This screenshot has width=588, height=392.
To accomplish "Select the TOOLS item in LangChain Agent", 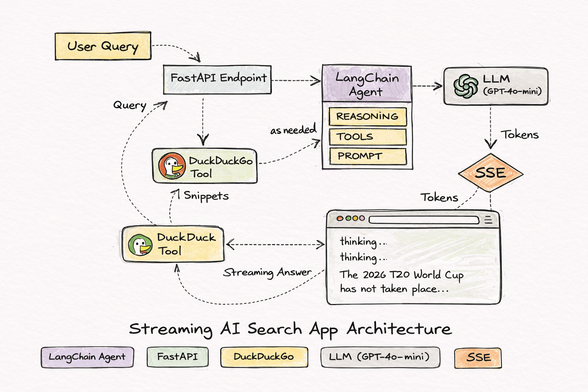I will (367, 137).
